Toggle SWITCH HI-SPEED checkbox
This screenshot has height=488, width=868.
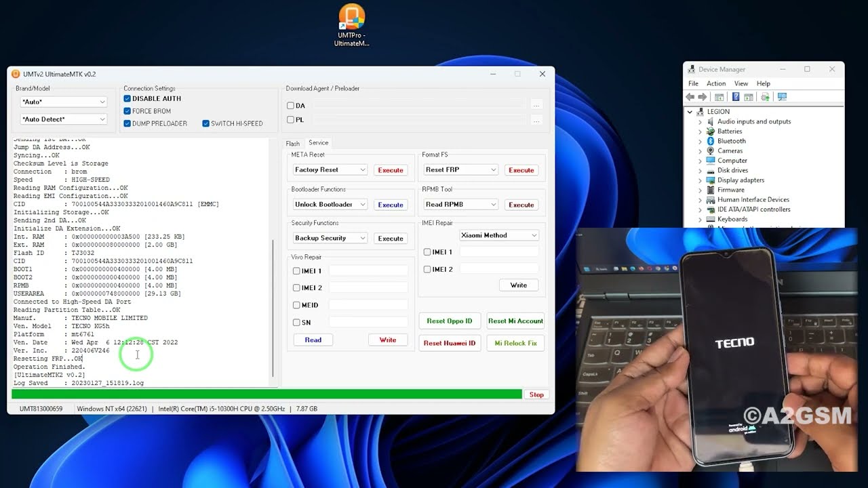tap(205, 123)
